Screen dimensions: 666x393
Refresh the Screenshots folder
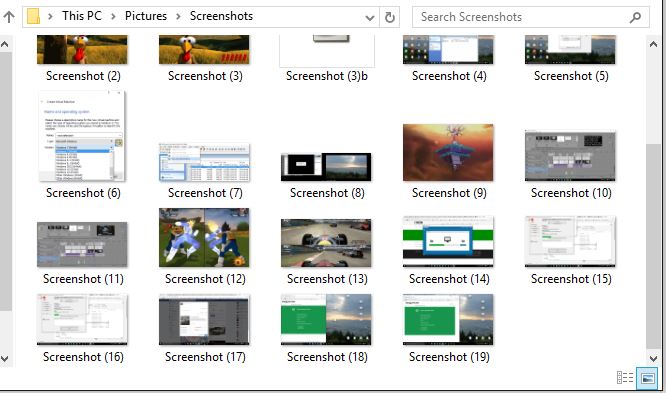pyautogui.click(x=389, y=17)
